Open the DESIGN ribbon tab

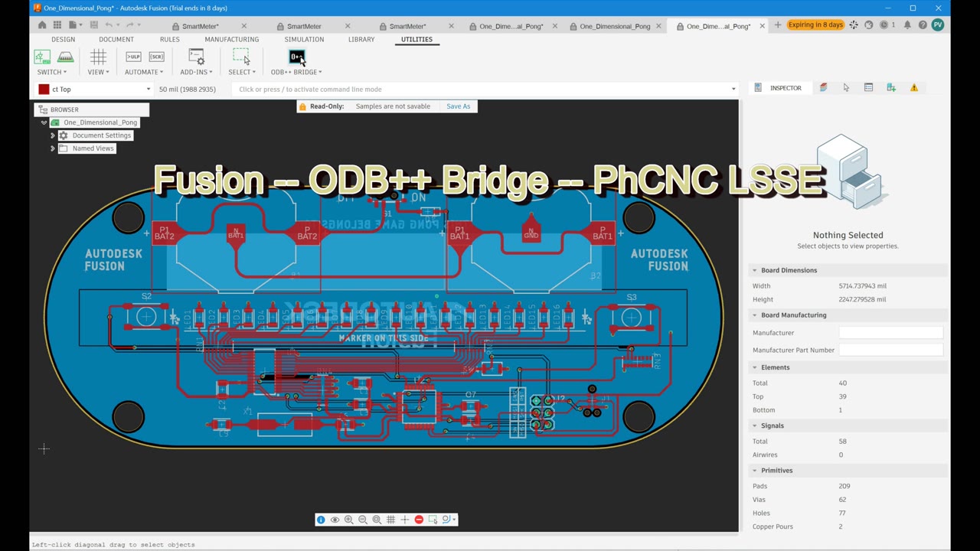pos(64,39)
